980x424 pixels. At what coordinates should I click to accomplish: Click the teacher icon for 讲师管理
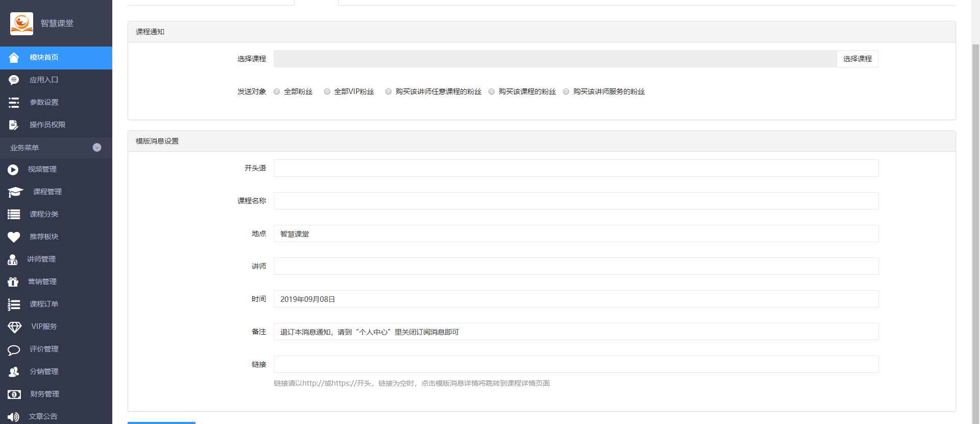coord(13,260)
